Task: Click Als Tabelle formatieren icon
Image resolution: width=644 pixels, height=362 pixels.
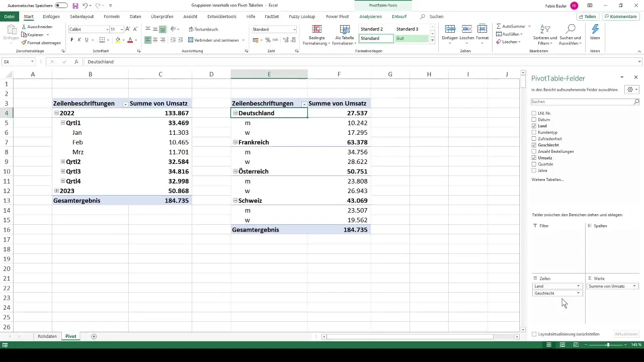Action: coord(345,30)
